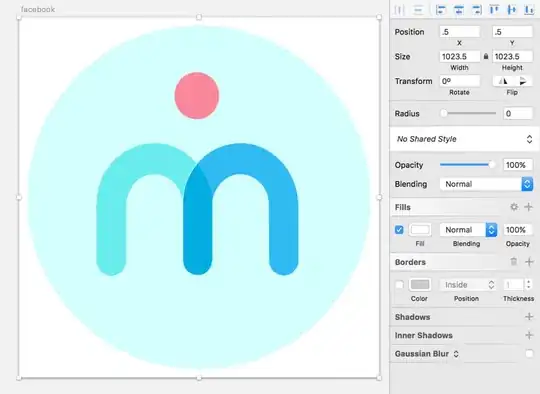This screenshot has width=540, height=394.
Task: Click the Radius value field
Action: [x=518, y=113]
